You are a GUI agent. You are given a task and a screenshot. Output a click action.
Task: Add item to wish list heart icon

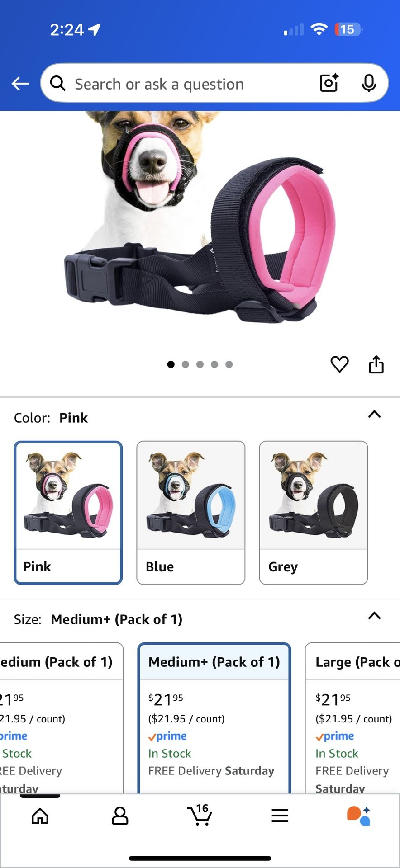coord(339,364)
